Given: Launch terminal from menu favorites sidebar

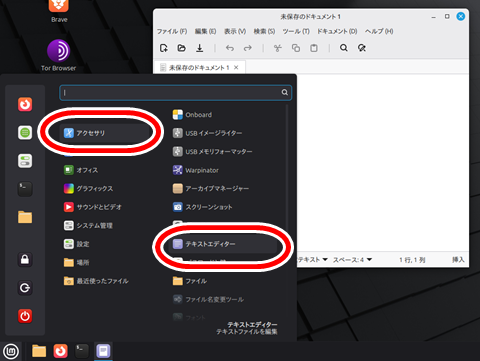Looking at the screenshot, I should pyautogui.click(x=25, y=189).
